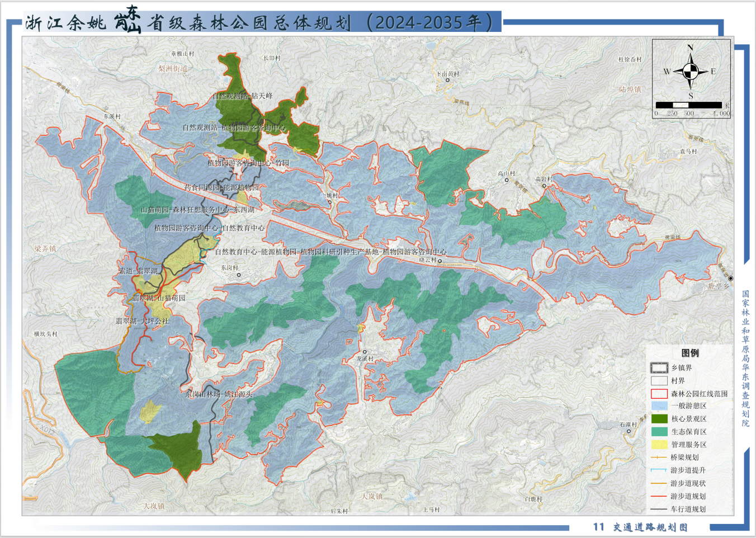Click the 翡翠湖-山猫萌园 route label
This screenshot has width=756, height=538.
coord(159,299)
